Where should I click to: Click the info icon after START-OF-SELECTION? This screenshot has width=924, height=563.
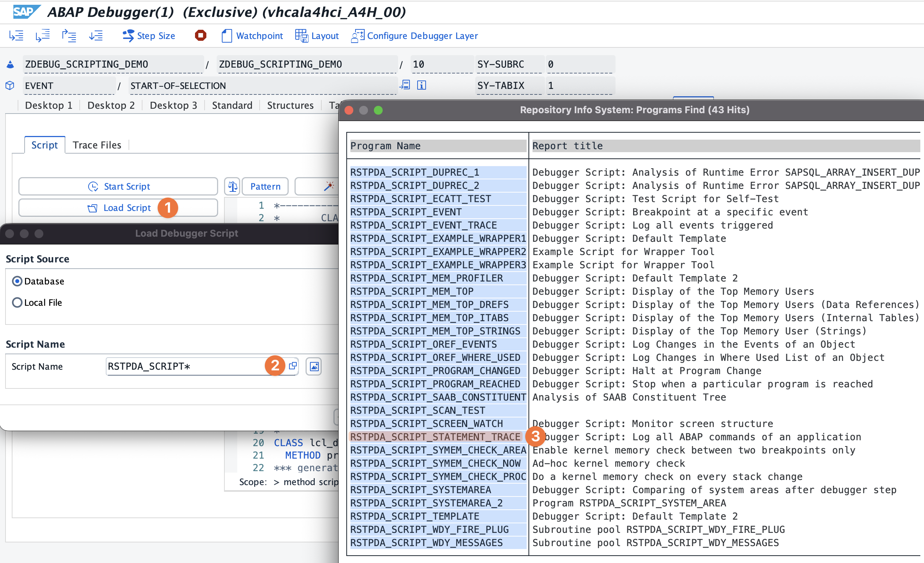[422, 85]
